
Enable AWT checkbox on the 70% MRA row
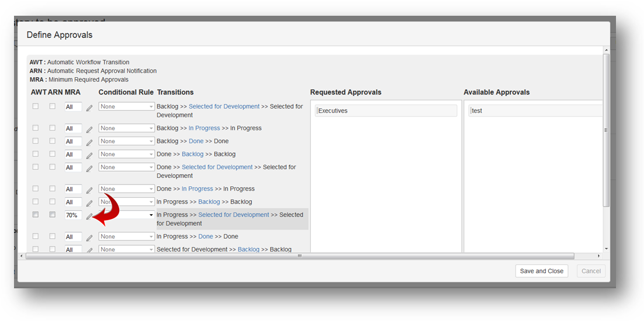tap(36, 215)
